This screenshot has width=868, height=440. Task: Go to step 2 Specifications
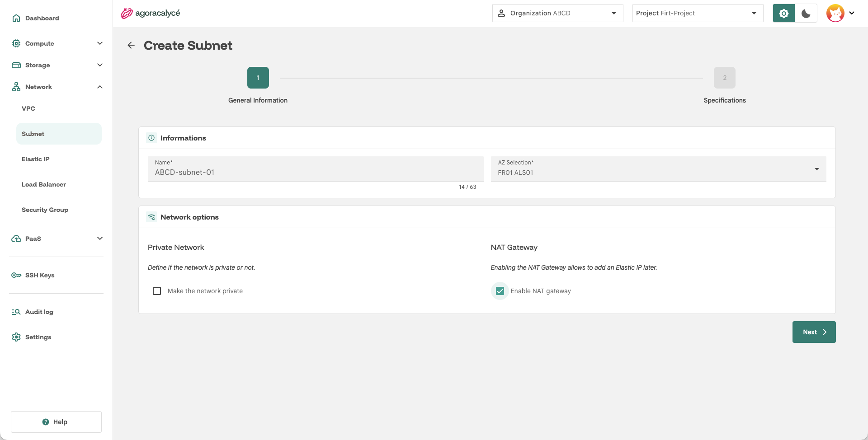[725, 78]
